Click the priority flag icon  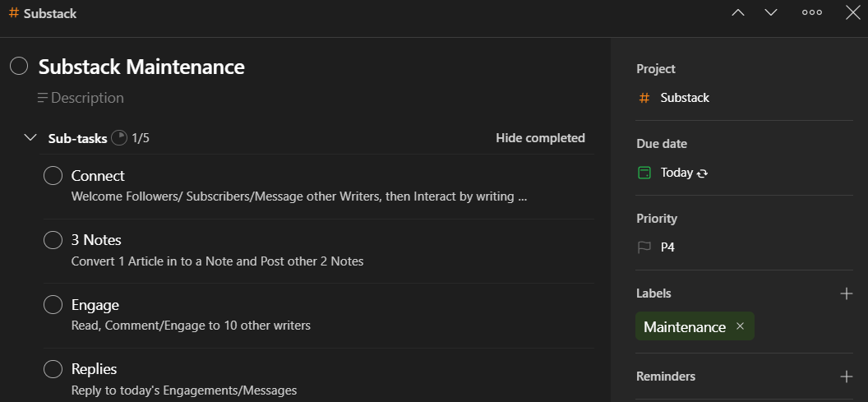(644, 247)
